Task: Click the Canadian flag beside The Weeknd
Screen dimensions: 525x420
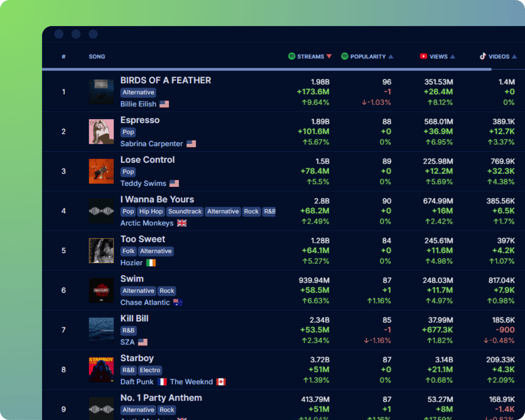Action: [222, 381]
